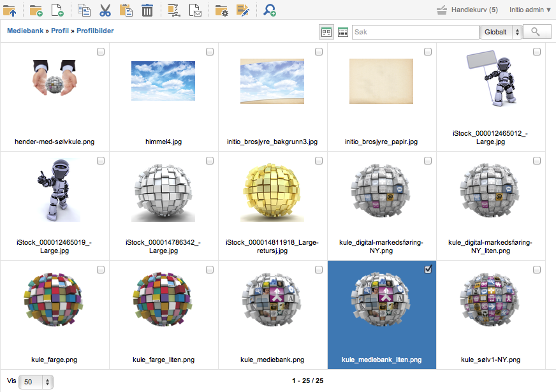Open the golden sphere image thumbnail
556x392 pixels.
[272, 191]
